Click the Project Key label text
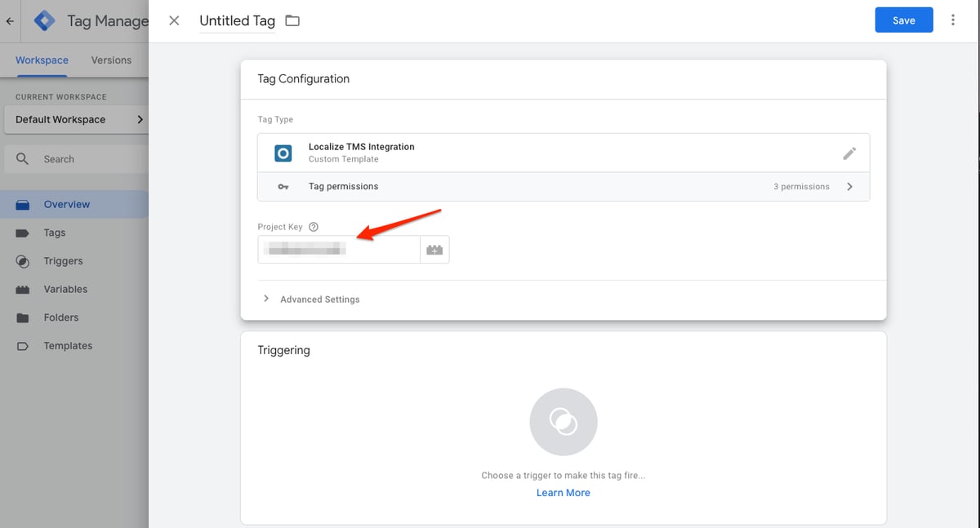980x528 pixels. point(280,227)
